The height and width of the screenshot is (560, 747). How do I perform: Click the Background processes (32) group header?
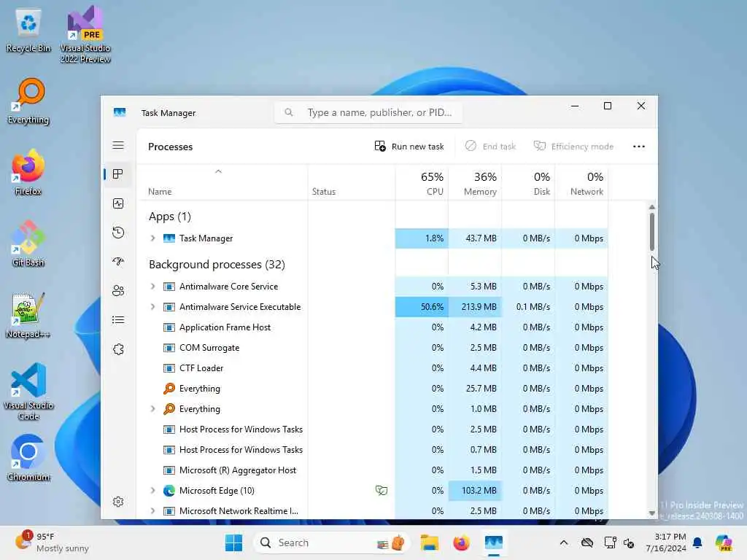tap(217, 264)
